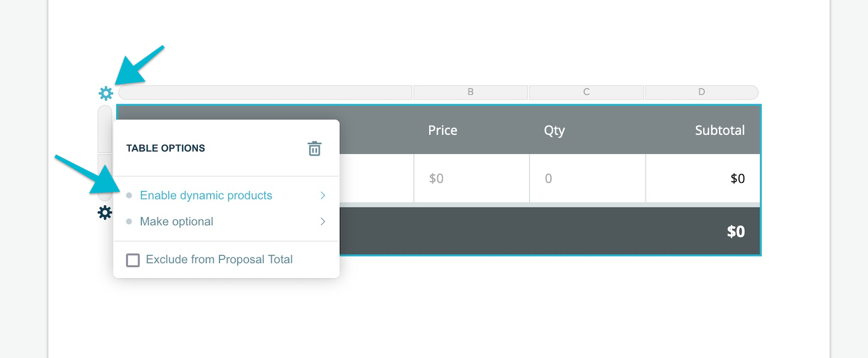Select column C header handle

tap(587, 92)
